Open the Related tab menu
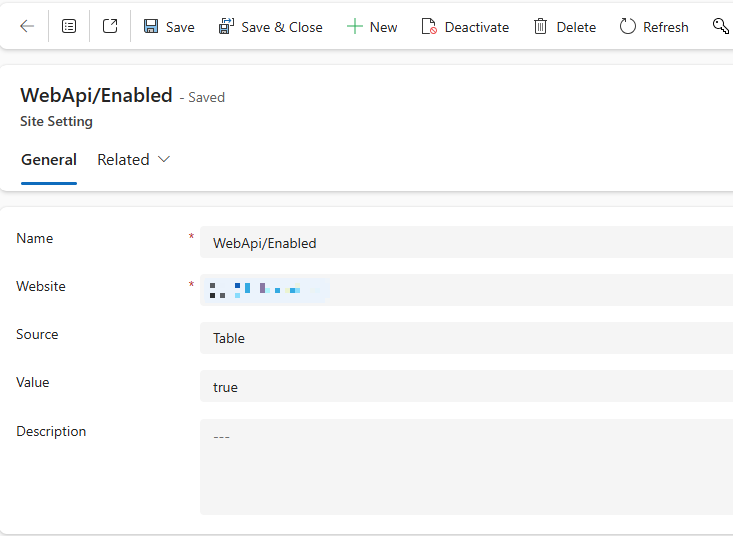The height and width of the screenshot is (536, 733). click(124, 160)
